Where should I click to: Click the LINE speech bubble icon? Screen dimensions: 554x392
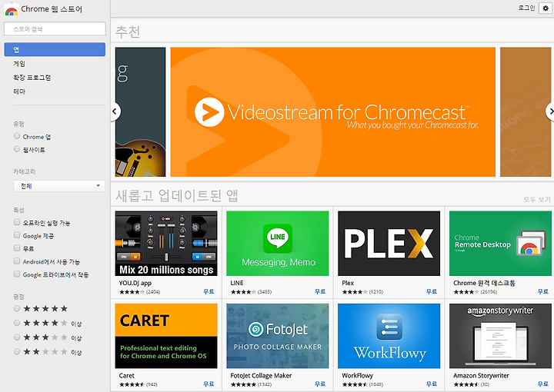coord(278,238)
